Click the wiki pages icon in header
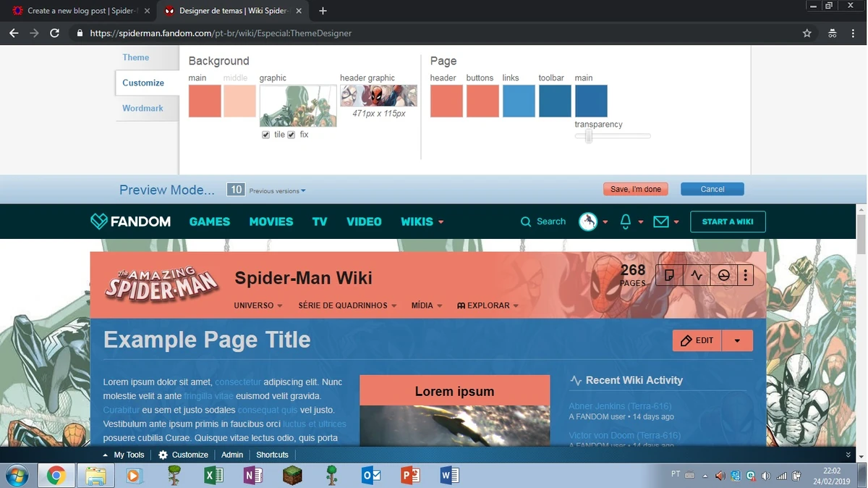 point(669,275)
